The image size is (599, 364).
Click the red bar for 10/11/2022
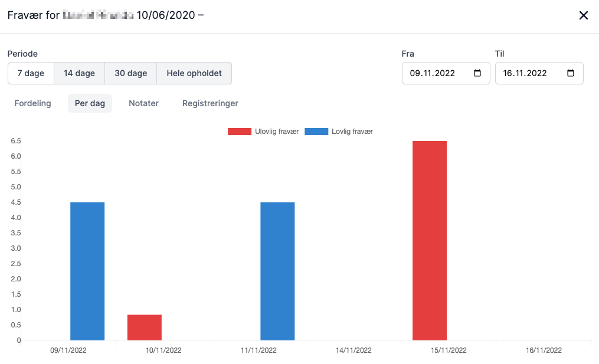click(145, 327)
